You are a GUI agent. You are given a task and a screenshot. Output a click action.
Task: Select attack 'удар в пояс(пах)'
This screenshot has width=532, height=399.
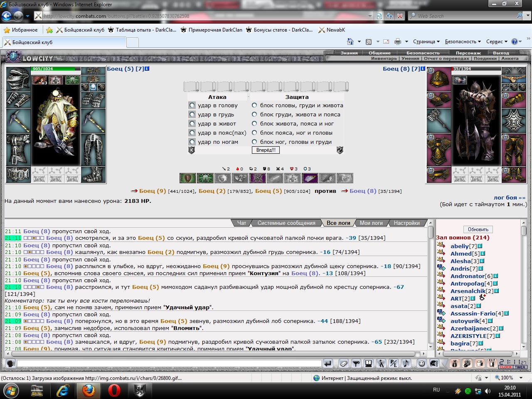click(192, 133)
